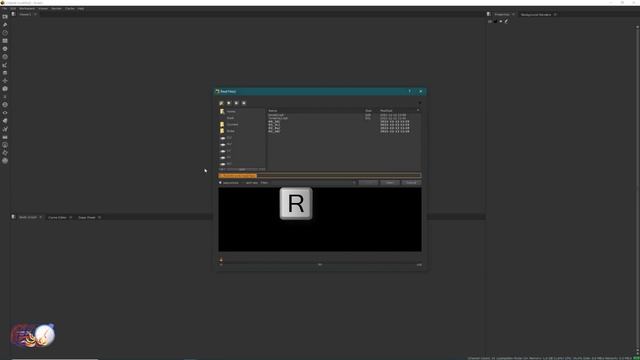Viewport: 640px width, 360px height.
Task: Open the ToolSets toolbar menu
Action: 5,129
